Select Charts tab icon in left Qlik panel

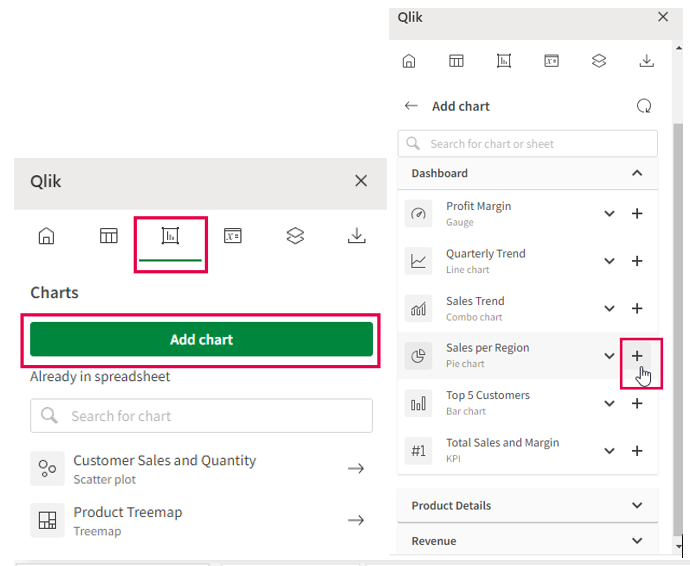(170, 236)
